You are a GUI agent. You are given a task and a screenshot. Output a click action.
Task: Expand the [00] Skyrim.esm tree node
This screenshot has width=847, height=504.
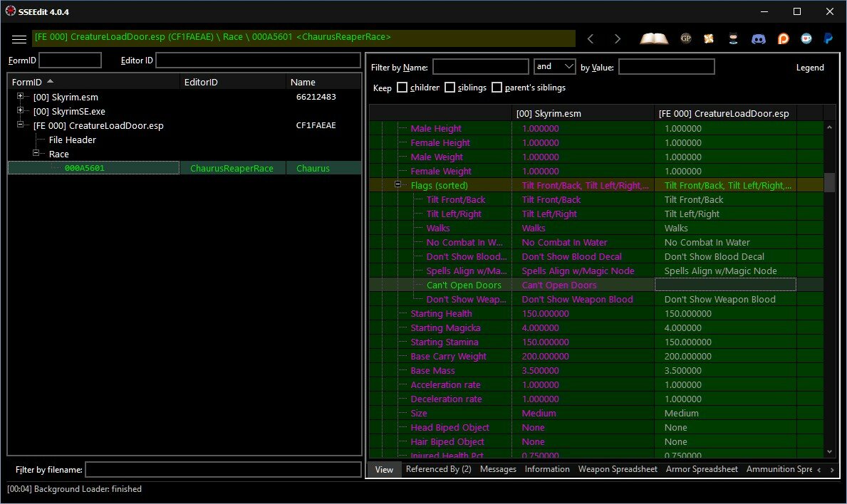pyautogui.click(x=20, y=97)
